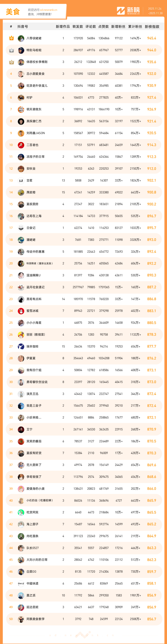The height and width of the screenshot is (644, 167).
Task: Click the 累计粉丝 column header
Action: click(135, 26)
